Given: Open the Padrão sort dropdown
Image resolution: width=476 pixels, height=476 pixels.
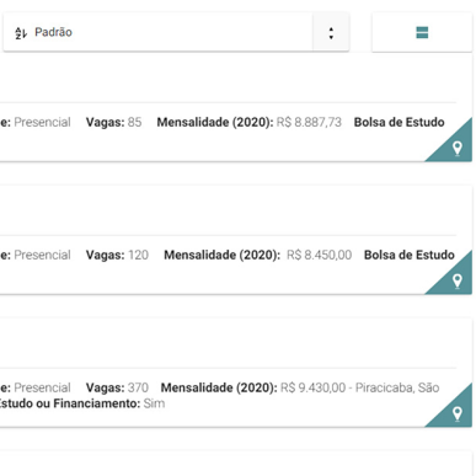Looking at the screenshot, I should pos(158,33).
